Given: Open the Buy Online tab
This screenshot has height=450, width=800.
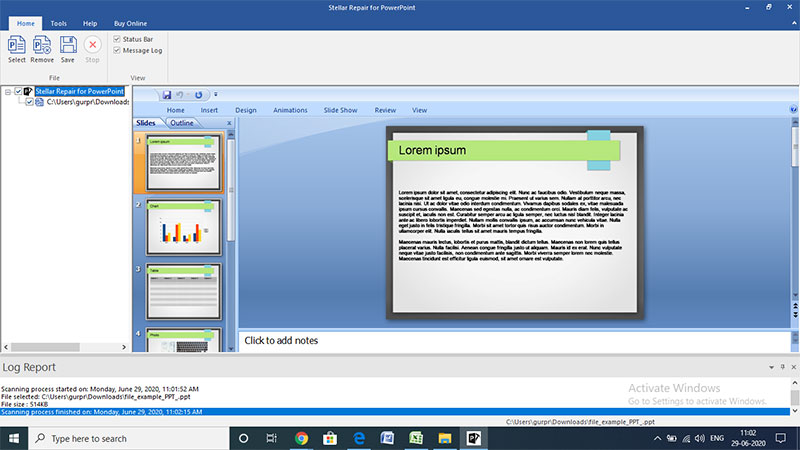Looking at the screenshot, I should [x=130, y=23].
